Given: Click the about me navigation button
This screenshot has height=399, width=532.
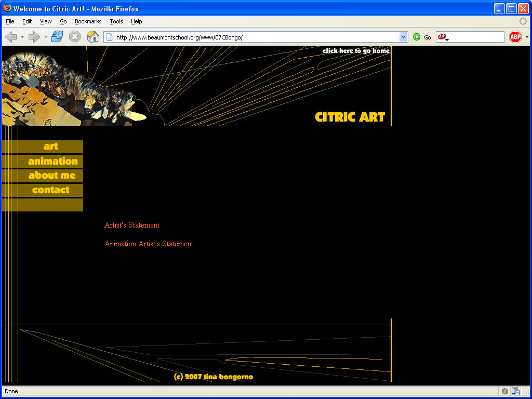Looking at the screenshot, I should pyautogui.click(x=43, y=176).
